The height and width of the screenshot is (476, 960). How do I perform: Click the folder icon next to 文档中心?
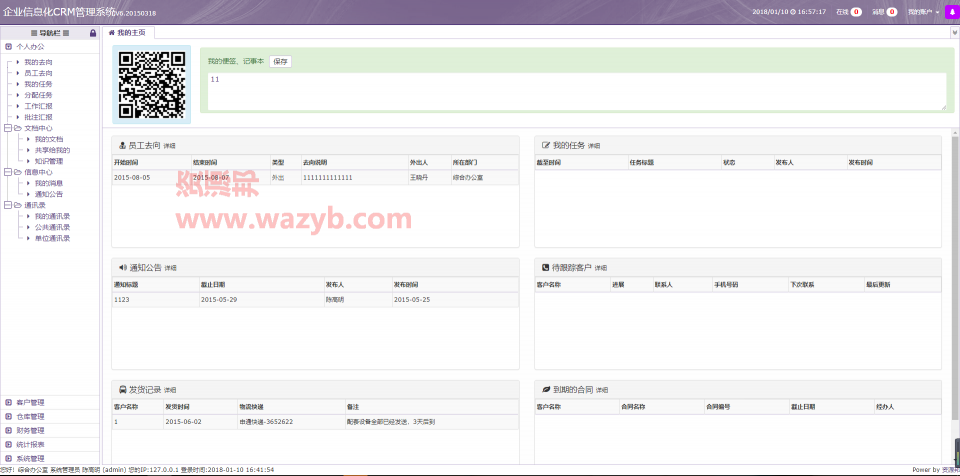[x=17, y=128]
